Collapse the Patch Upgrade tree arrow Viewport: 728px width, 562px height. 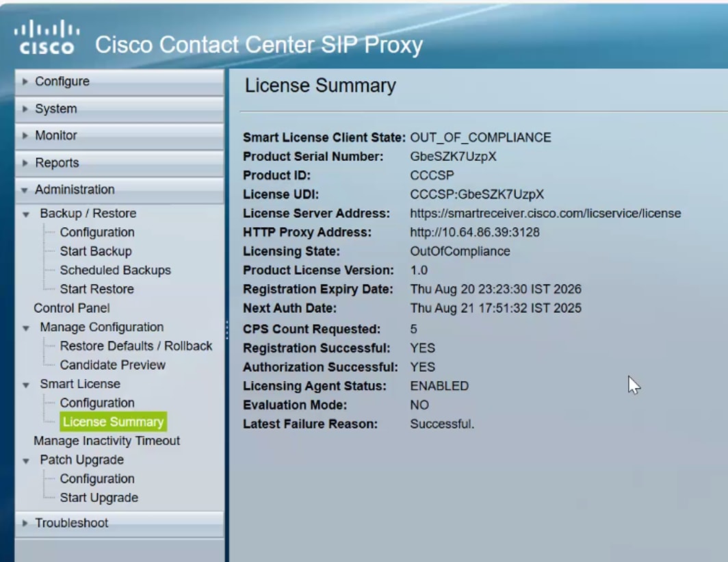(26, 461)
